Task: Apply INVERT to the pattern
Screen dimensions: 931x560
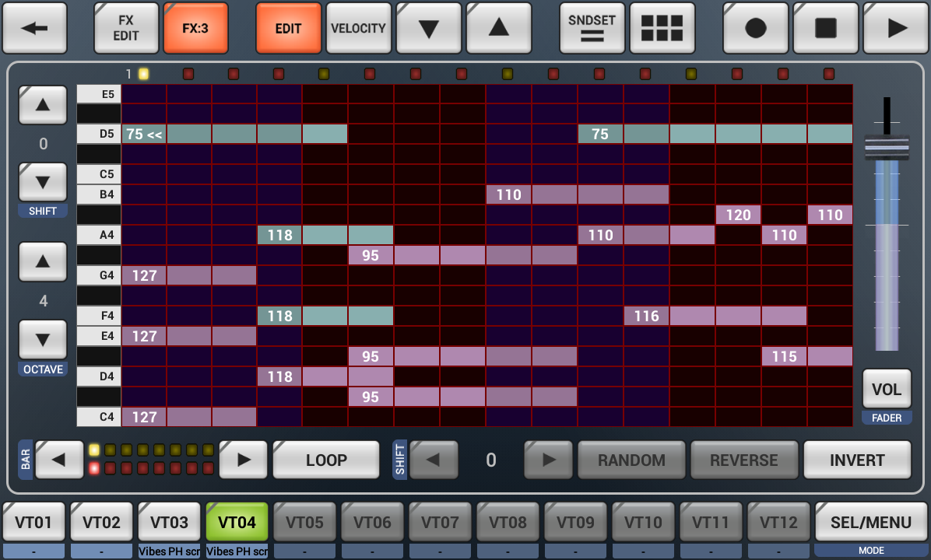Action: pos(858,460)
